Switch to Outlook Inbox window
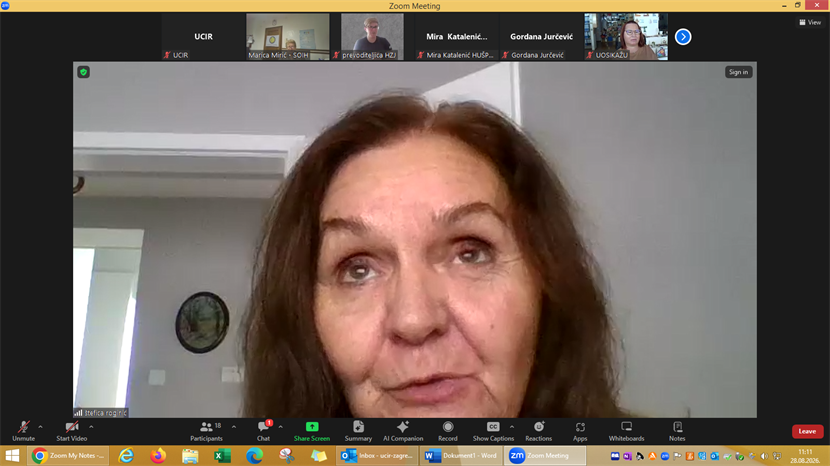 pyautogui.click(x=377, y=455)
